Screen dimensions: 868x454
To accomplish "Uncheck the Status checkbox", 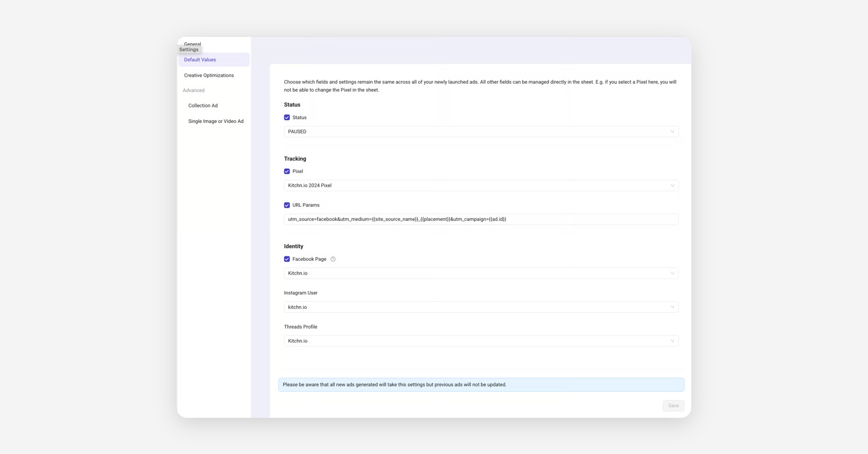I will [287, 117].
